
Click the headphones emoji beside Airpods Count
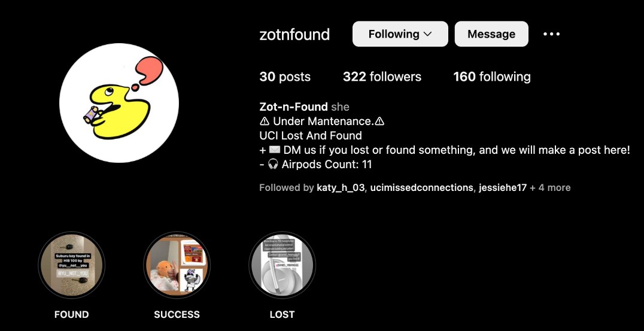(x=274, y=165)
